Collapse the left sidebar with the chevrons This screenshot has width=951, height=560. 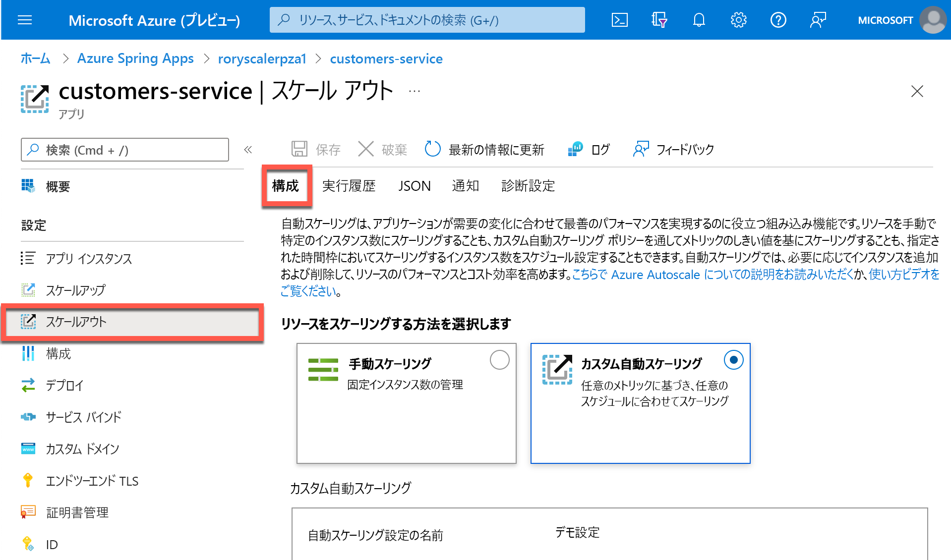click(x=248, y=150)
